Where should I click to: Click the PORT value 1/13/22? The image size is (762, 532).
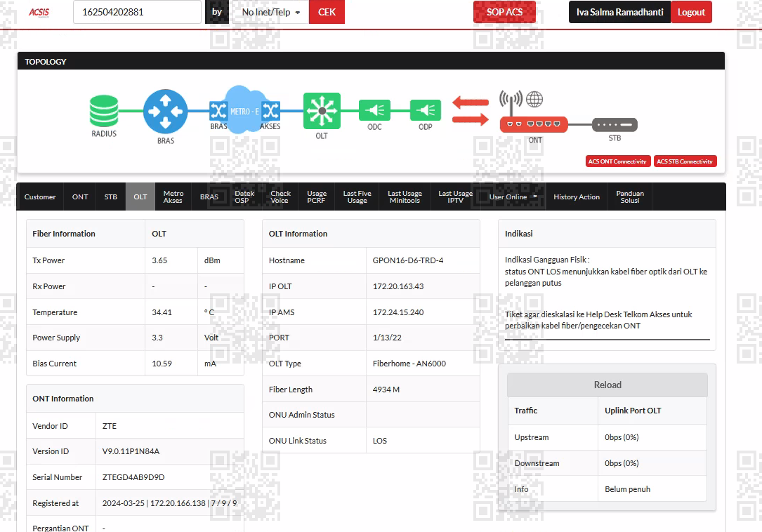pyautogui.click(x=387, y=338)
